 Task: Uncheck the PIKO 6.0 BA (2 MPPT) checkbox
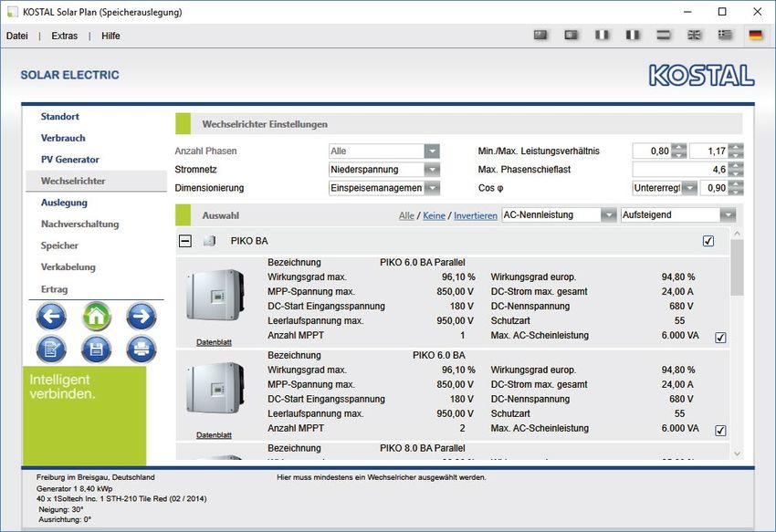720,431
